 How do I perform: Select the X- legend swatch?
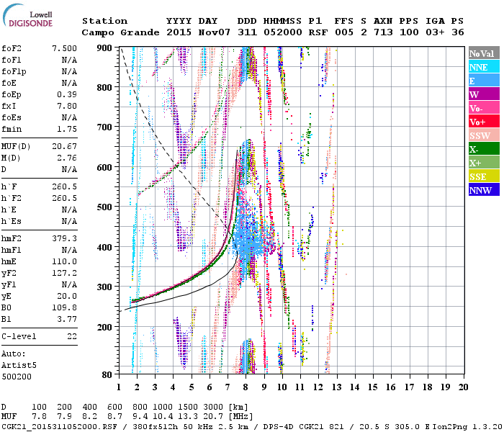click(x=484, y=149)
